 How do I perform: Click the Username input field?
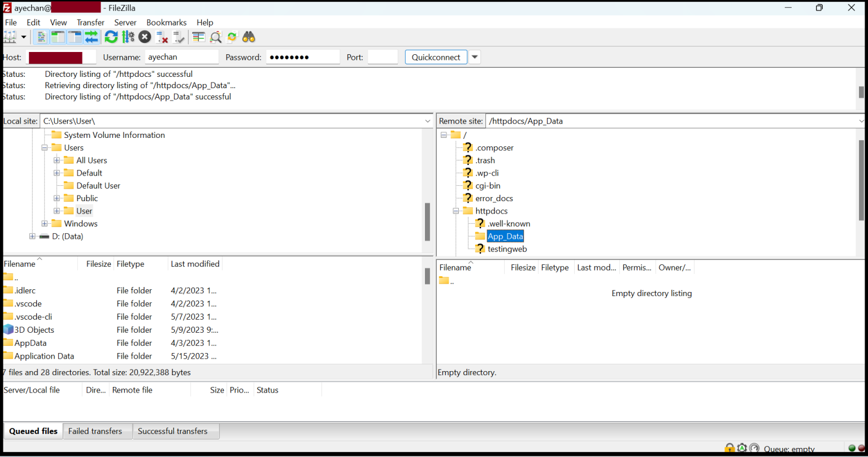point(182,57)
